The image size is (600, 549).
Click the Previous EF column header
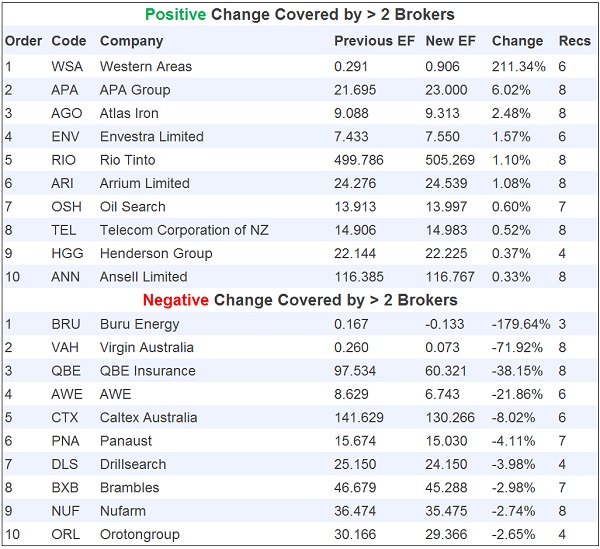(371, 41)
